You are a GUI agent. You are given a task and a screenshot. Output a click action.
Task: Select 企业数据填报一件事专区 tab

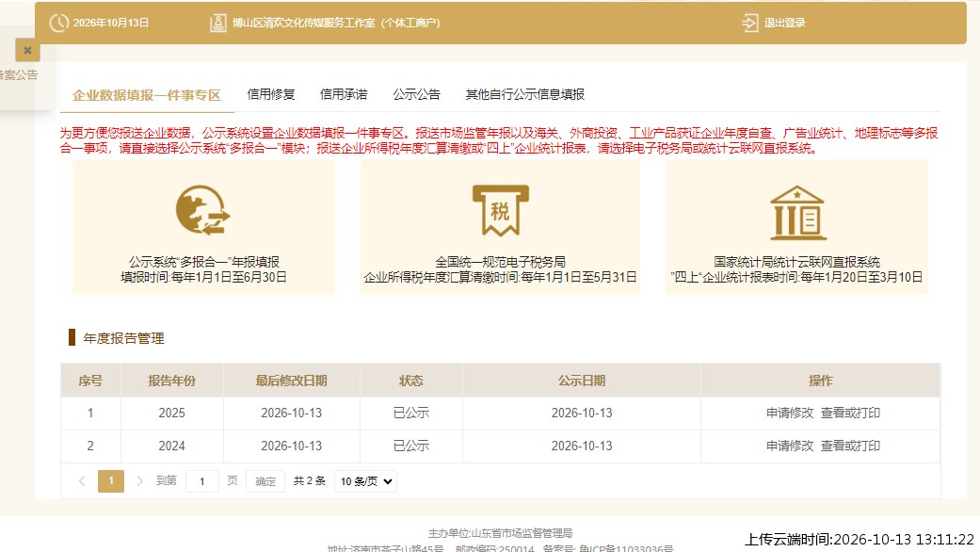click(146, 95)
